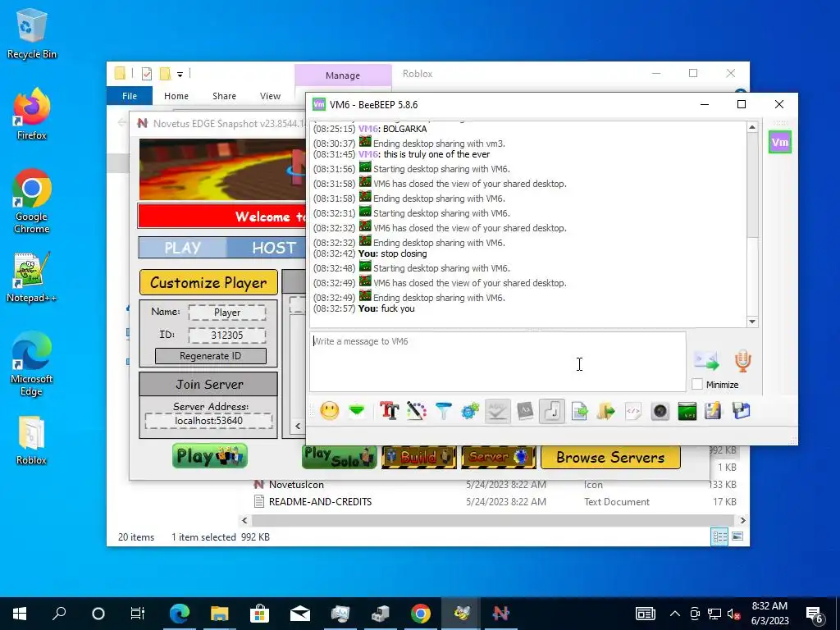Open the Manage ribbon tab in Explorer
Screen dimensions: 840x630
(343, 75)
